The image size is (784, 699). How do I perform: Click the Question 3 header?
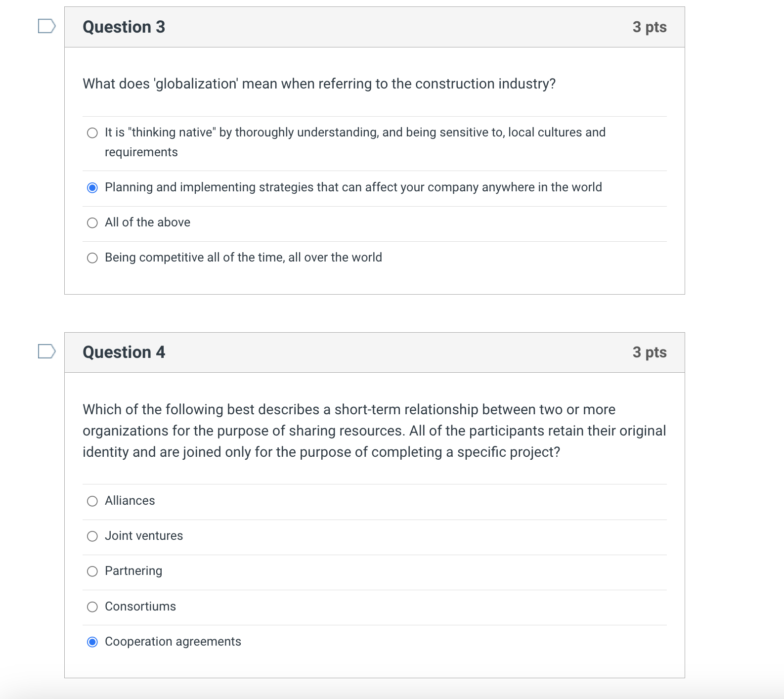pos(123,27)
